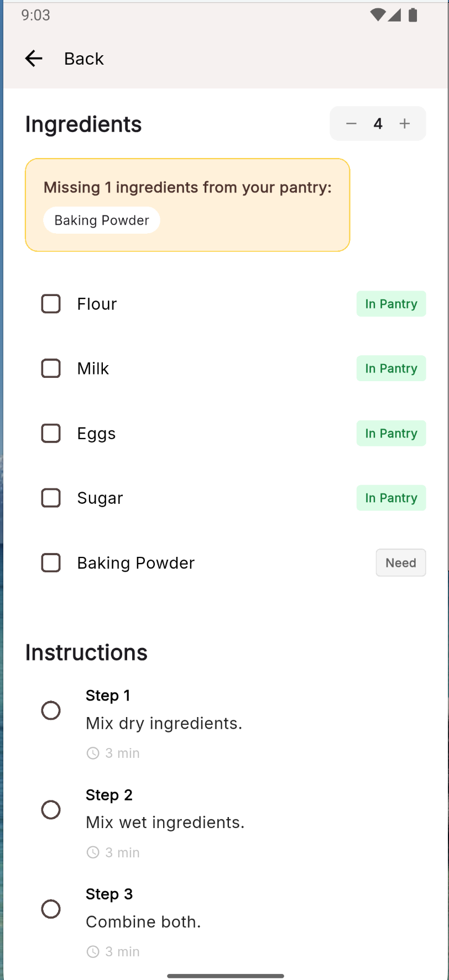
Task: Mark Sugar as gathered
Action: [x=51, y=498]
